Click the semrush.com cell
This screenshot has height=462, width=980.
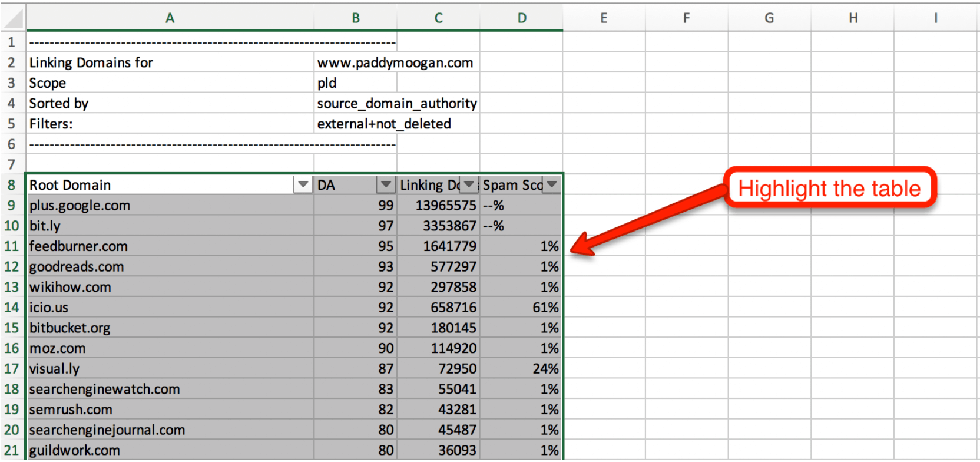click(x=170, y=410)
